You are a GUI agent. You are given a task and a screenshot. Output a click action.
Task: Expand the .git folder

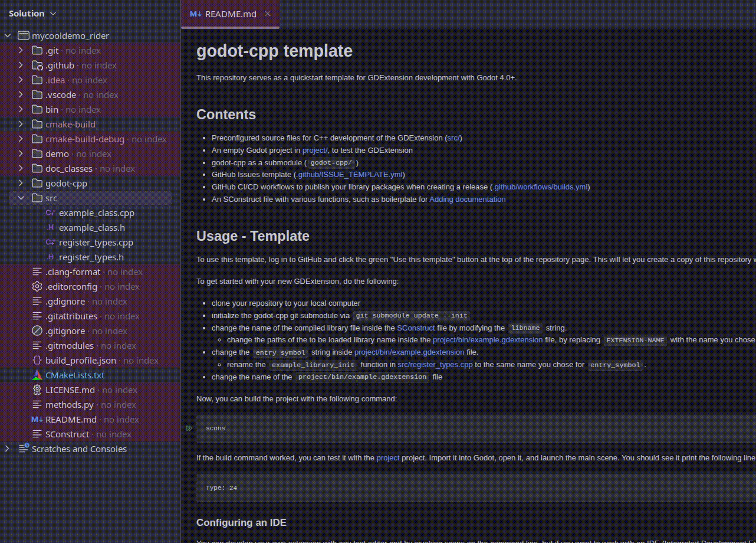[x=21, y=51]
